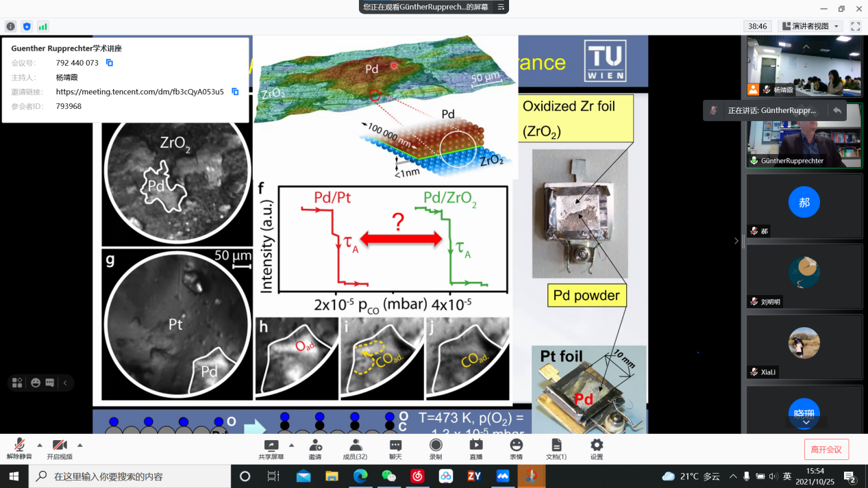Turn on camera with 开启视频
The height and width of the screenshot is (488, 868).
pyautogui.click(x=60, y=449)
